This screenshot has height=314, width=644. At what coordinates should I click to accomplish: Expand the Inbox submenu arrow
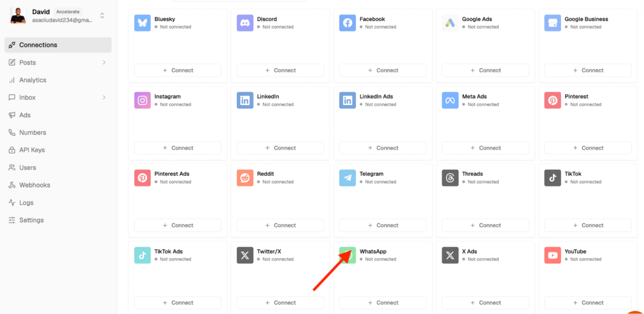click(x=104, y=98)
